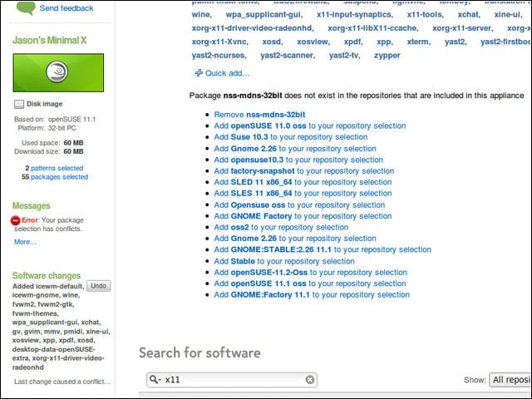Screen dimensions: 532x399
Task: Click the Jason's Minimal X appliance title
Action: point(50,41)
